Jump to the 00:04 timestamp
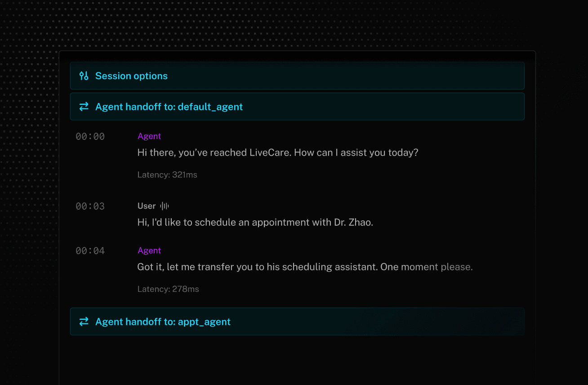Screen dimensions: 588x385 click(90, 251)
